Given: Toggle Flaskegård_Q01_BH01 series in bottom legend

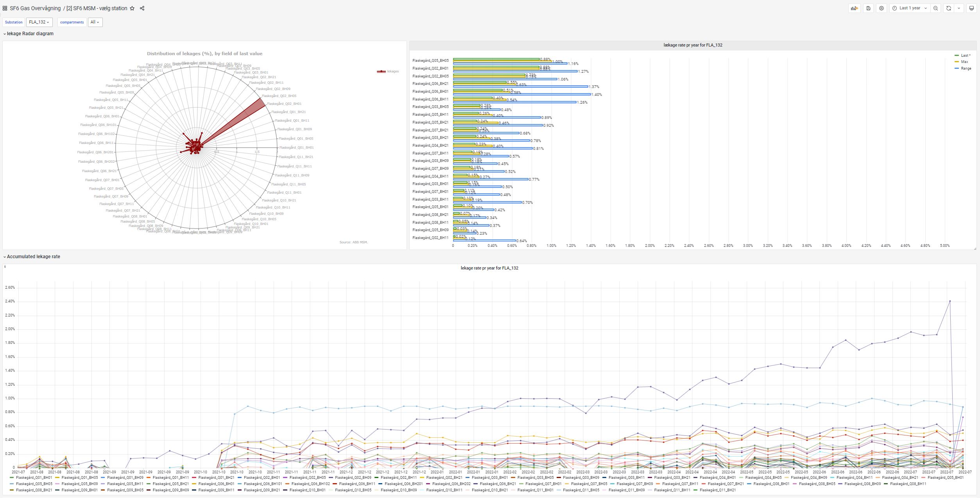Looking at the screenshot, I should click(x=34, y=478).
